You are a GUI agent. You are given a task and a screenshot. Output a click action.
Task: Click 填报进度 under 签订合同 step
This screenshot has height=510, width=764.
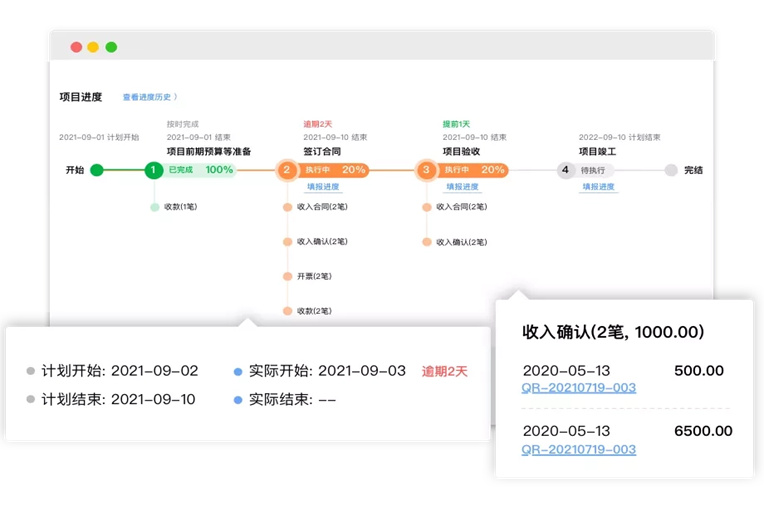[x=322, y=187]
